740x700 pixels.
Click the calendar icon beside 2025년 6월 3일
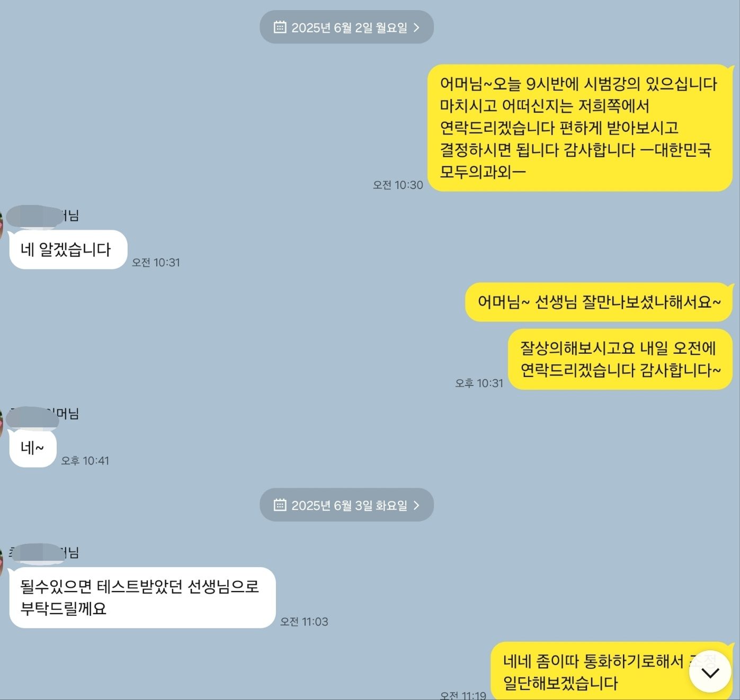(x=280, y=505)
